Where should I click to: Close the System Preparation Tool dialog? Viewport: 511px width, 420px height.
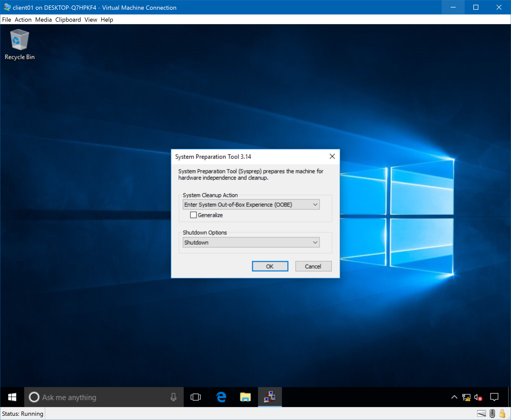(332, 156)
